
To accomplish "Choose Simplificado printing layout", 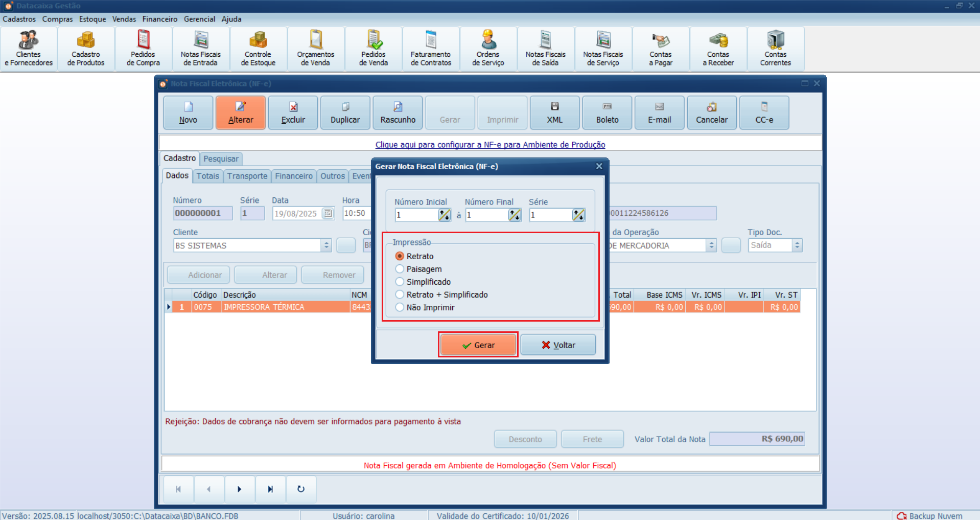I will coord(400,282).
